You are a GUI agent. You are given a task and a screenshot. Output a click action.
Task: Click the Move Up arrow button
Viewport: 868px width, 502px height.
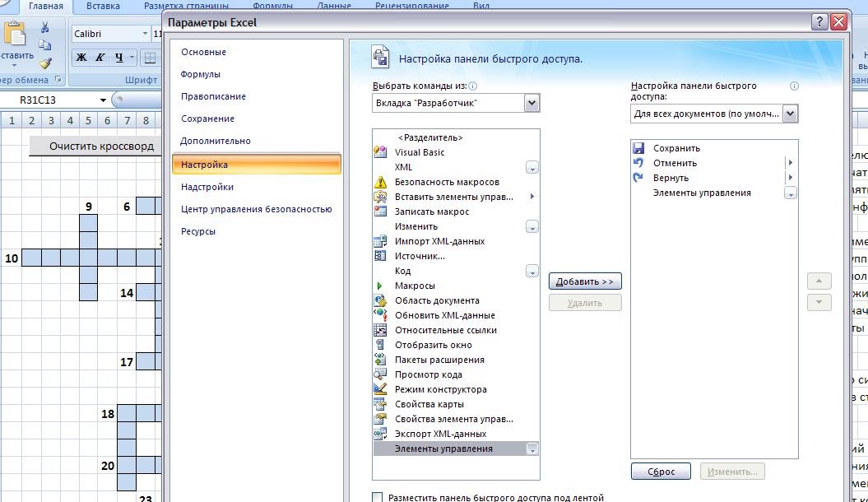tap(819, 281)
